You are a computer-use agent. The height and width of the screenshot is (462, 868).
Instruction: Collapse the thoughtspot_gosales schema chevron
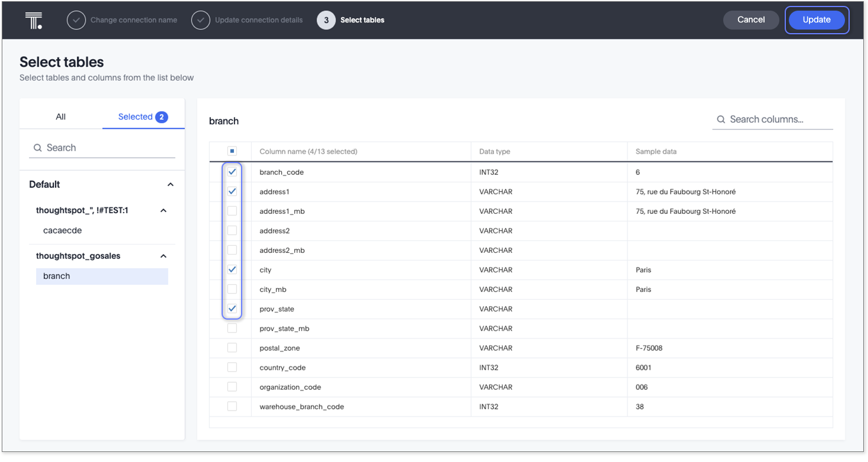164,256
